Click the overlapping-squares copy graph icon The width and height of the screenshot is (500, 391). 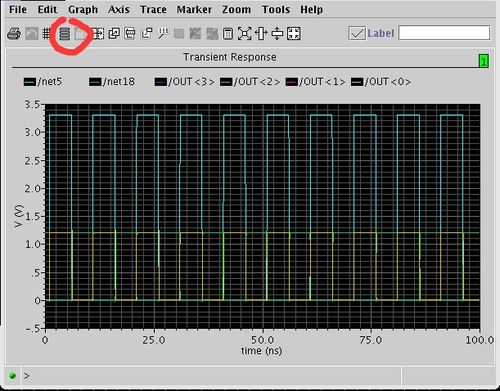[114, 34]
